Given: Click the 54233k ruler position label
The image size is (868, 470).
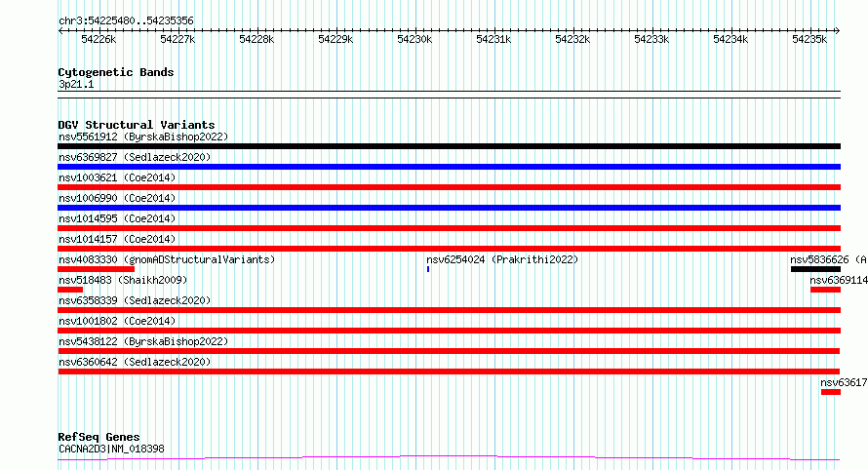Looking at the screenshot, I should pyautogui.click(x=651, y=40).
